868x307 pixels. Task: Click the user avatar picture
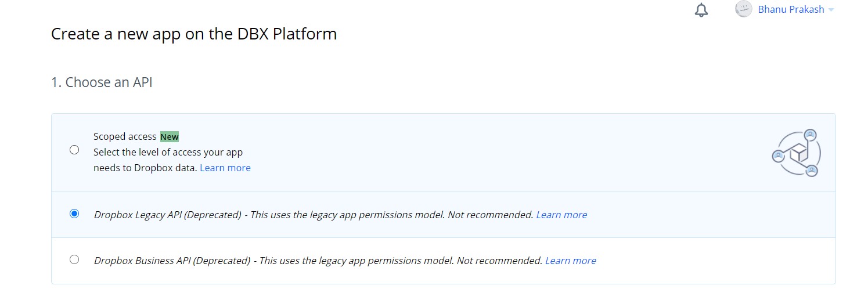(x=743, y=9)
